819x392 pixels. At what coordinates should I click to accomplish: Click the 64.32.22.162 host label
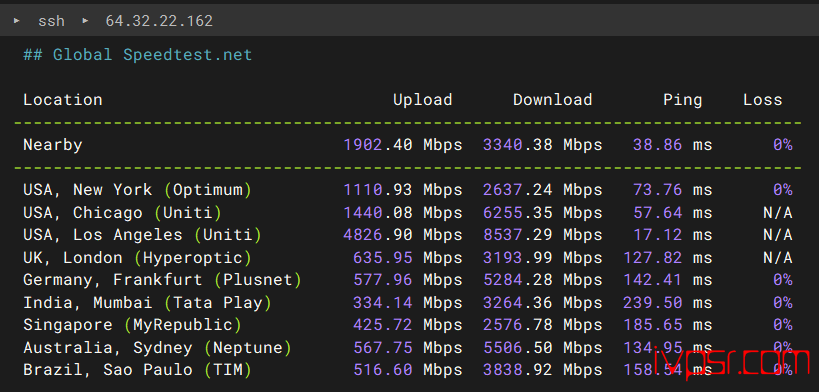tap(159, 21)
